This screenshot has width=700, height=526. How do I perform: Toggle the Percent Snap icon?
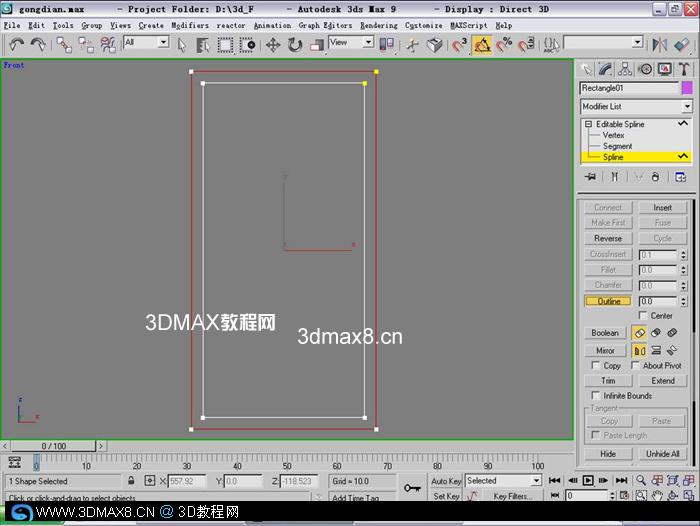[504, 45]
